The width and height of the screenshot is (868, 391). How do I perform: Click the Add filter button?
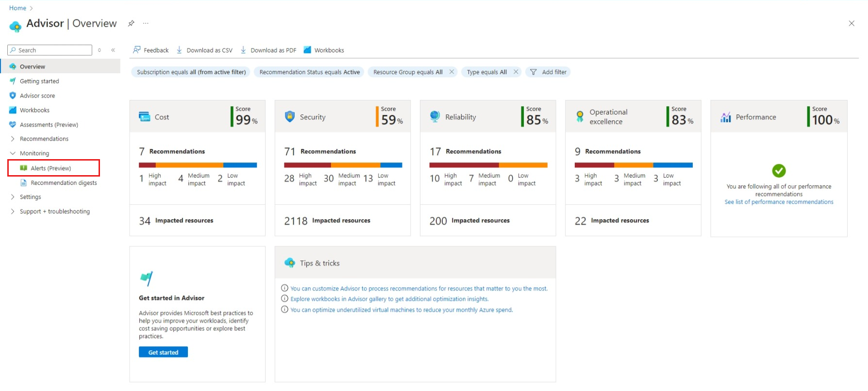click(x=549, y=72)
